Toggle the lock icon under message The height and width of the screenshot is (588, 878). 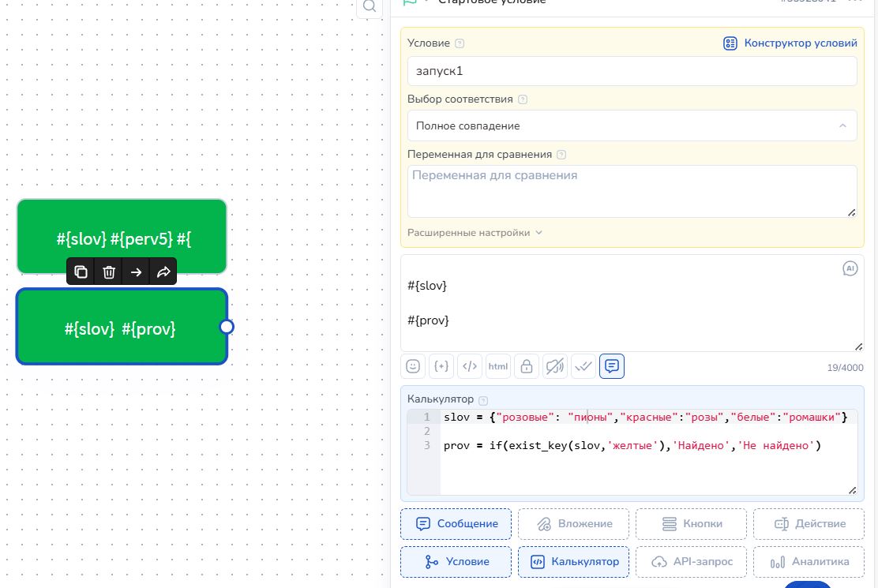click(x=527, y=366)
